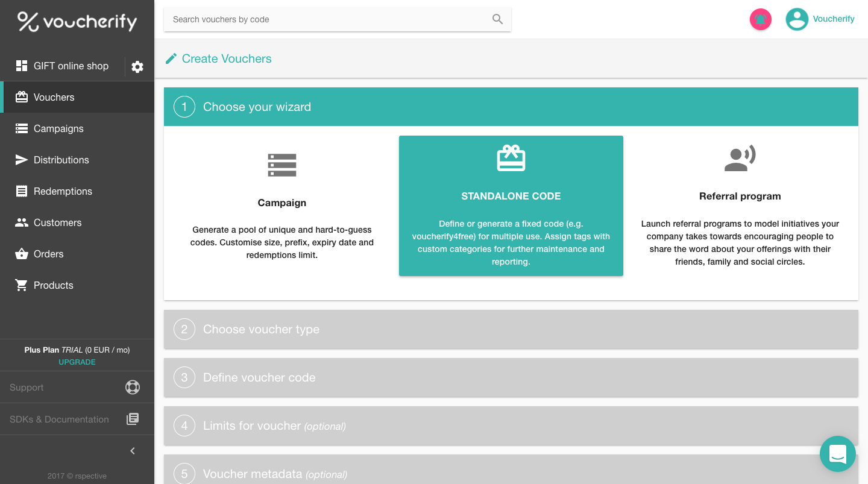This screenshot has height=484, width=868.
Task: Collapse the sidebar with the chevron arrow
Action: pos(133,451)
